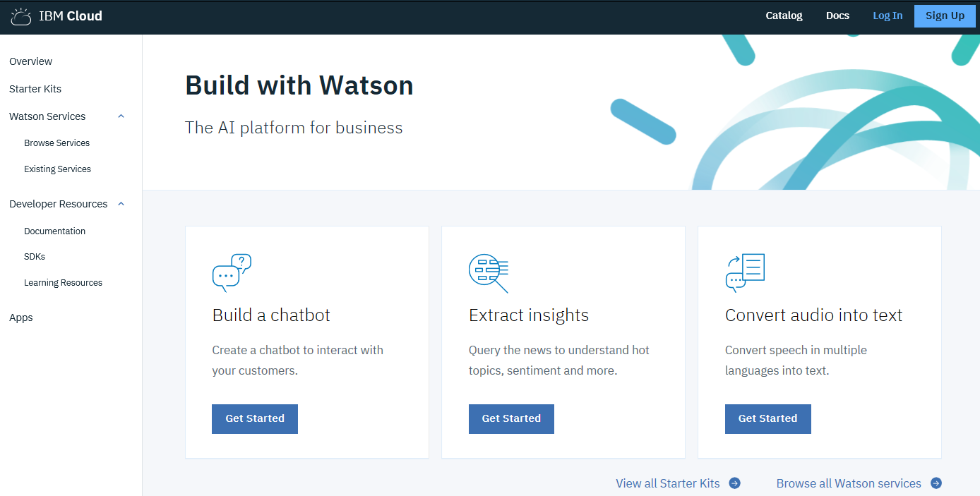Viewport: 980px width, 496px height.
Task: Click the IBM Cloud logo icon
Action: 21,16
